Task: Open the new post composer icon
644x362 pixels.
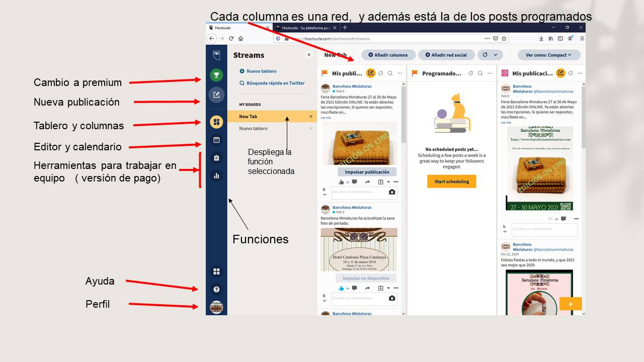Action: [216, 95]
